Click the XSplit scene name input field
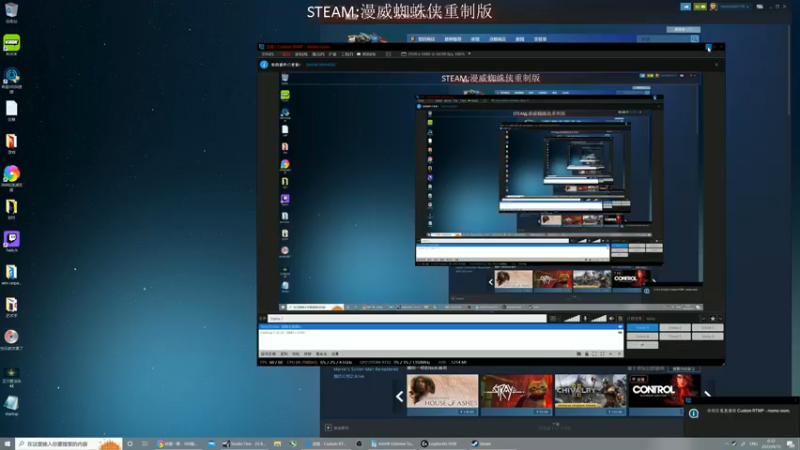 coord(407,318)
